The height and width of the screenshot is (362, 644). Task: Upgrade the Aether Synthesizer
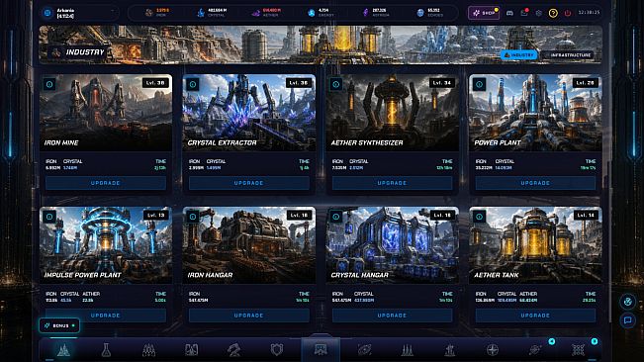pyautogui.click(x=392, y=183)
